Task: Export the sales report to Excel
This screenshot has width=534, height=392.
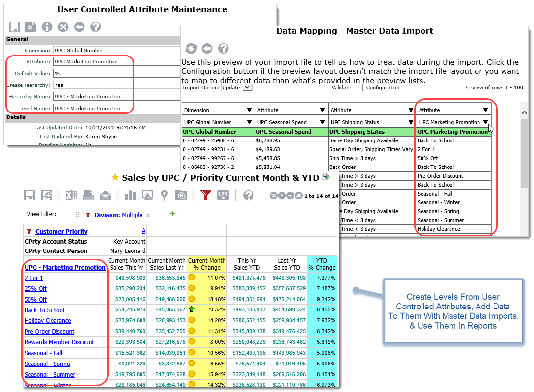Action: (71, 196)
